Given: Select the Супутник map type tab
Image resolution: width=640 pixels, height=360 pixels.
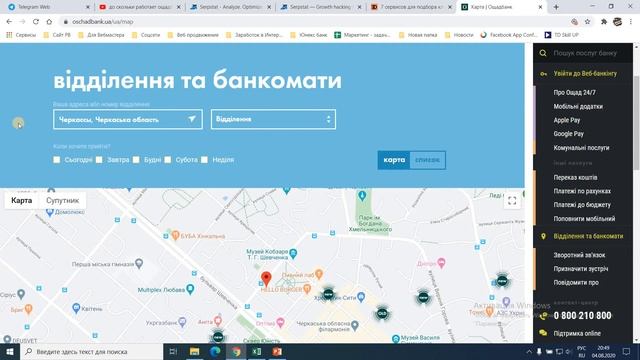Looking at the screenshot, I should pos(62,200).
